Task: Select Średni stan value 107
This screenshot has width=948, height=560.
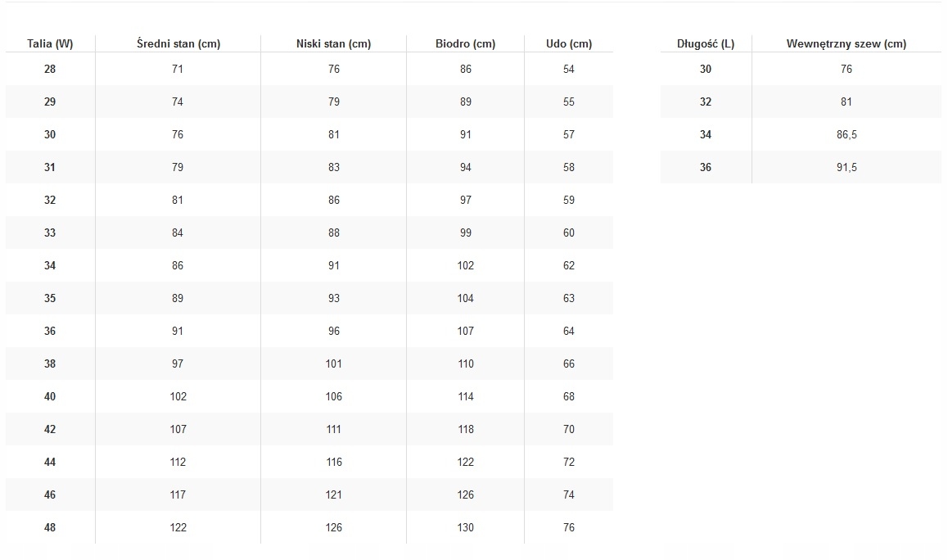Action: point(178,430)
